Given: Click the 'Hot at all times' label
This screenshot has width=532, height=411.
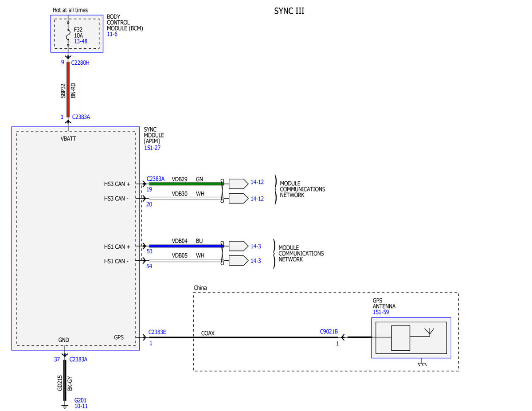Looking at the screenshot, I should (70, 10).
